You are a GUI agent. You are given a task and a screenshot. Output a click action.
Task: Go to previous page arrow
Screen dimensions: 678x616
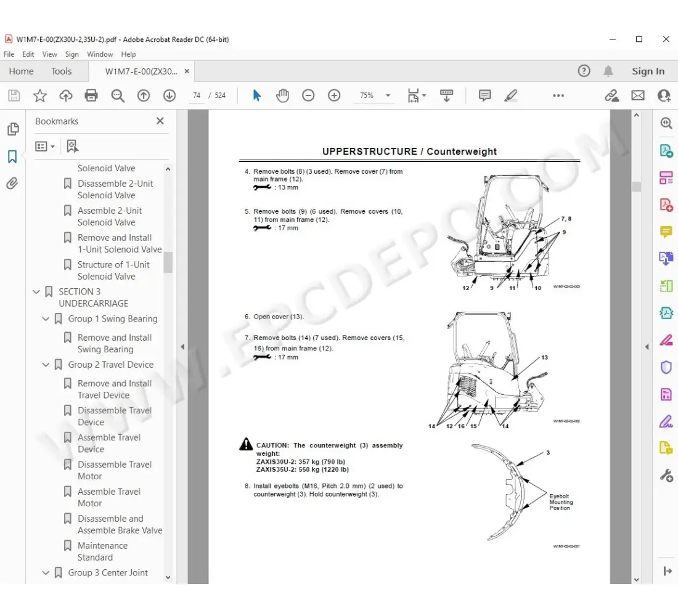coord(144,95)
